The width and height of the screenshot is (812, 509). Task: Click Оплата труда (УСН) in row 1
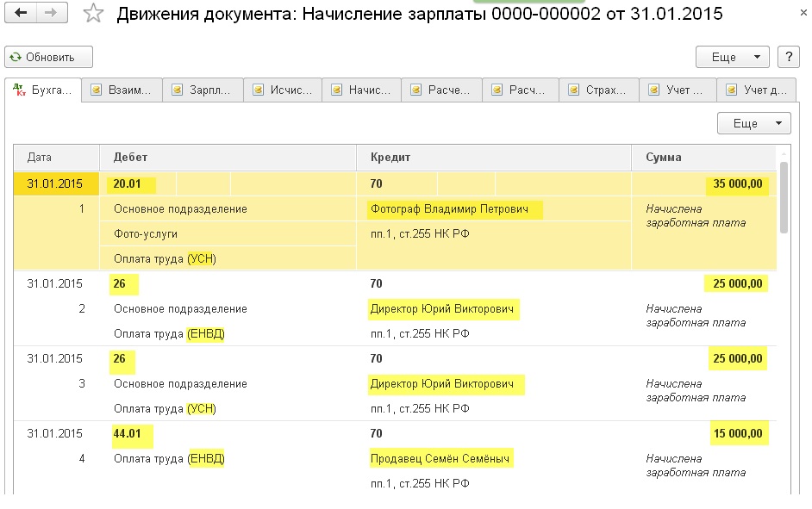pyautogui.click(x=165, y=258)
